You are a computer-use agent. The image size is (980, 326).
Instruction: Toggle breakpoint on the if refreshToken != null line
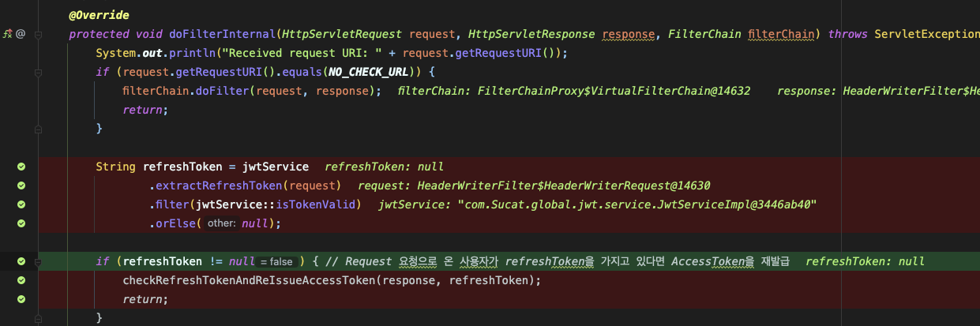[x=21, y=261]
